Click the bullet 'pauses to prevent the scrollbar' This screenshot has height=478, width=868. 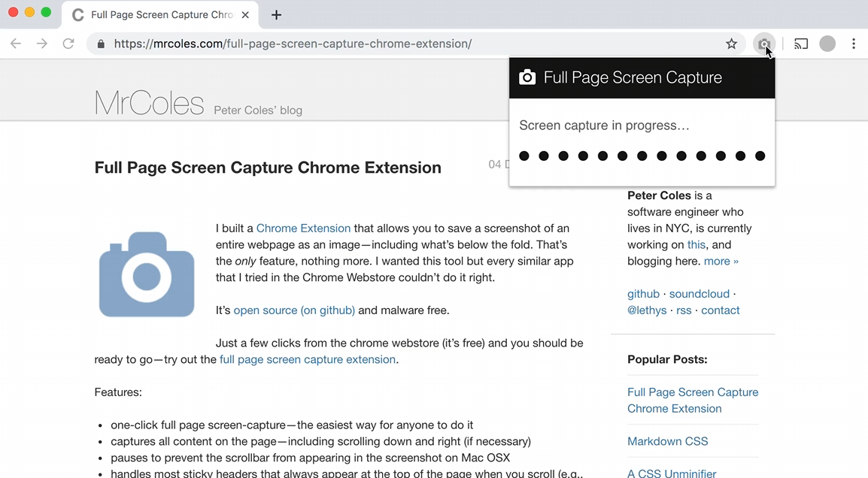[310, 458]
